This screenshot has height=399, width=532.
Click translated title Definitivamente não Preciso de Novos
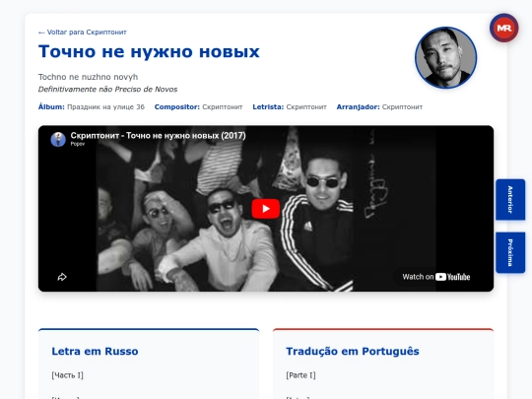click(107, 90)
